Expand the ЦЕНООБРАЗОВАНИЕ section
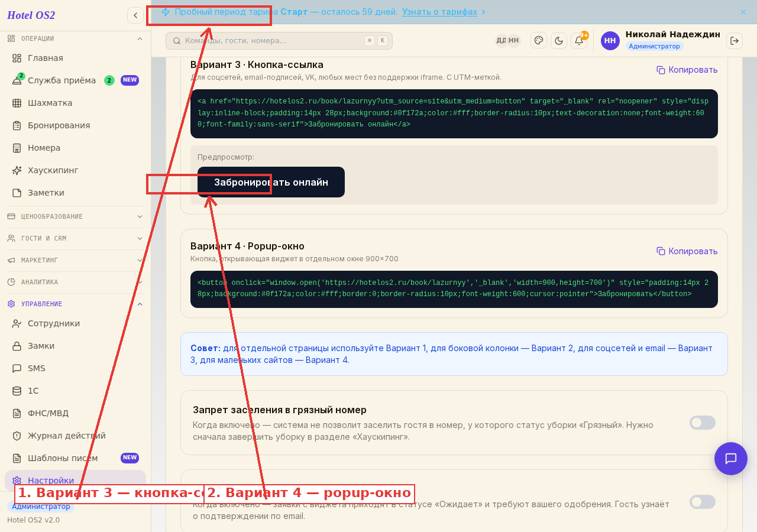 (x=75, y=216)
